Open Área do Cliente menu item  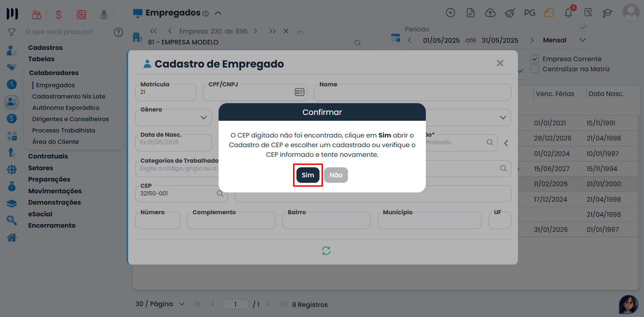click(55, 142)
